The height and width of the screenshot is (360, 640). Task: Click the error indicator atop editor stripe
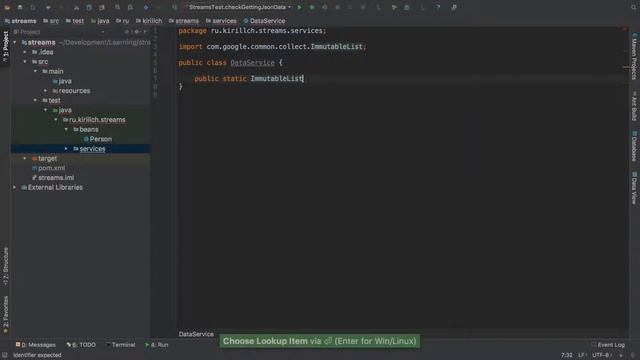pyautogui.click(x=625, y=29)
